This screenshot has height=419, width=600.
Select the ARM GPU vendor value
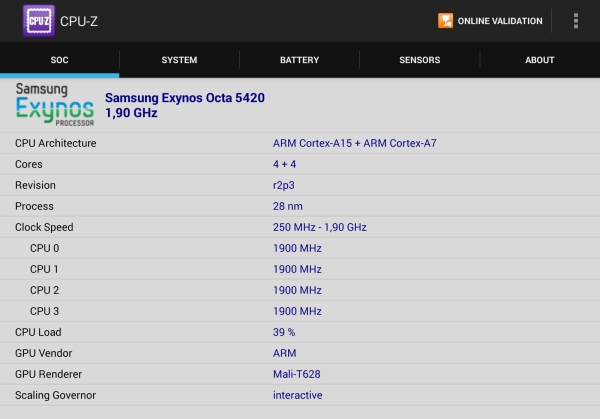point(284,353)
